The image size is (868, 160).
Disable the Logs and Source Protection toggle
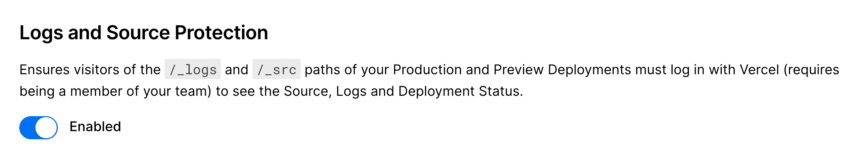click(x=39, y=128)
